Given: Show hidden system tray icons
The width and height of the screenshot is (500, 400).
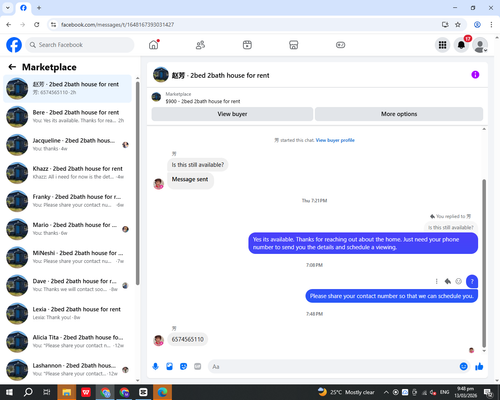Looking at the screenshot, I should [x=386, y=392].
